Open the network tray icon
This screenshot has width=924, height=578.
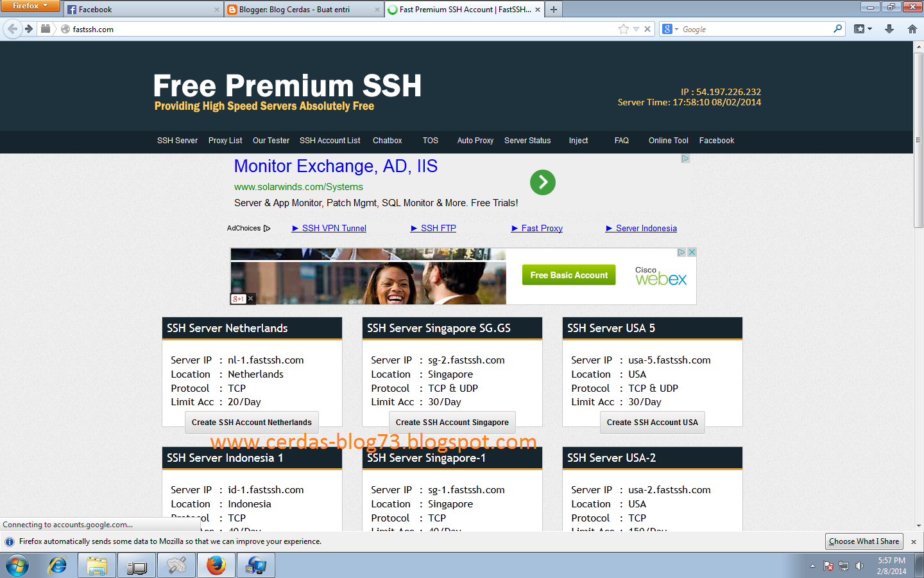click(844, 566)
